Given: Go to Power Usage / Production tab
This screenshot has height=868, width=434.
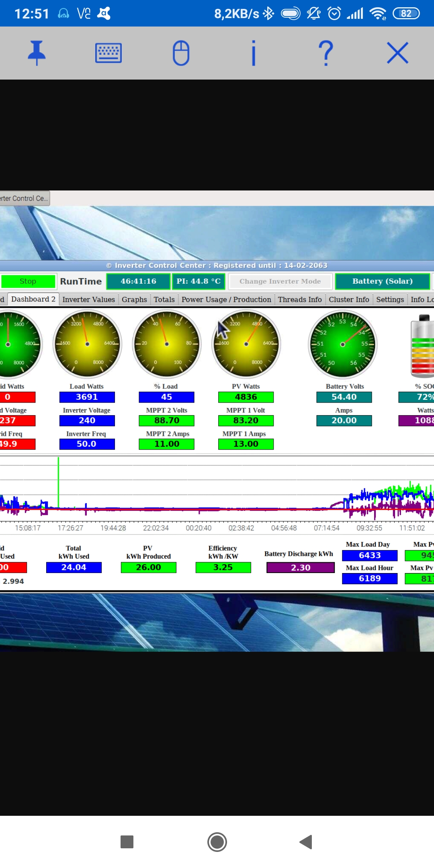Looking at the screenshot, I should coord(226,299).
